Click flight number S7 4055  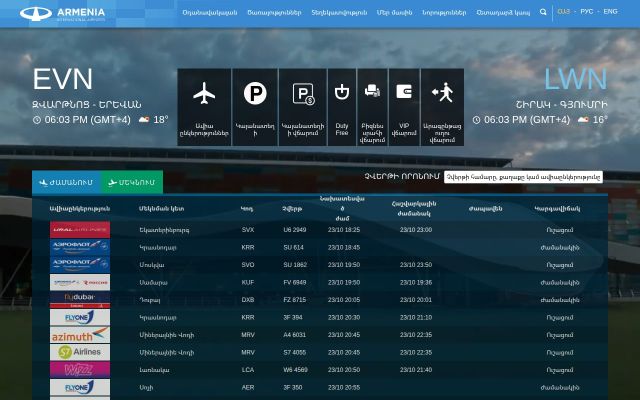(x=295, y=352)
